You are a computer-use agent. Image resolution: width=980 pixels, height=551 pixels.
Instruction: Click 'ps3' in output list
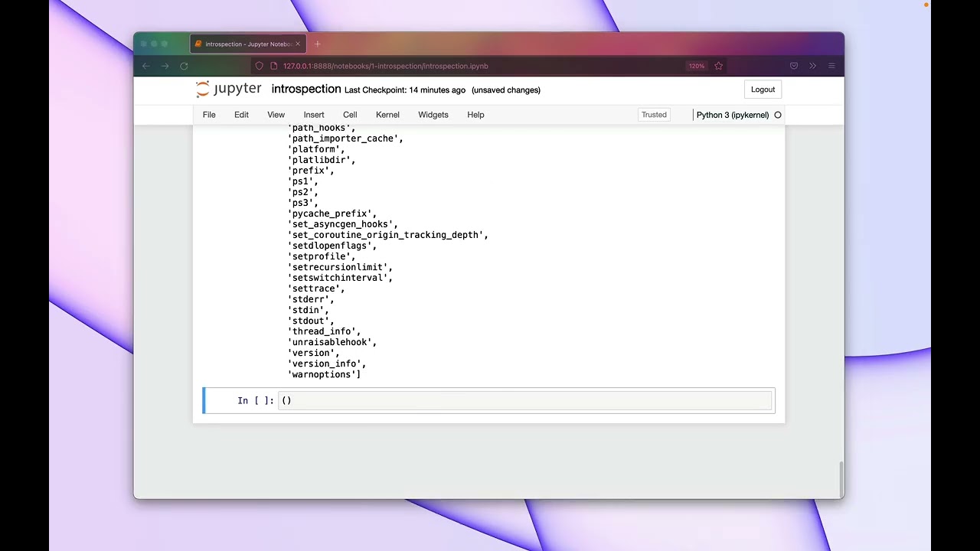302,203
